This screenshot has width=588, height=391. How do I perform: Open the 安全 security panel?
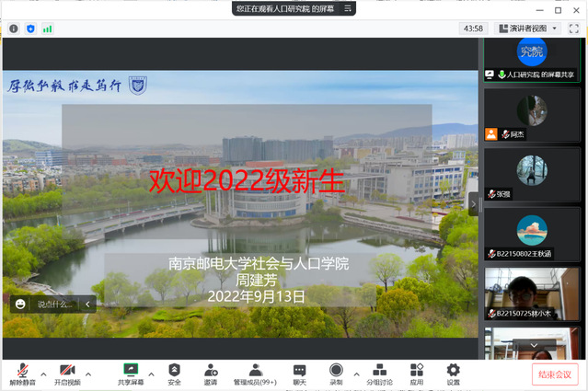[x=174, y=374]
